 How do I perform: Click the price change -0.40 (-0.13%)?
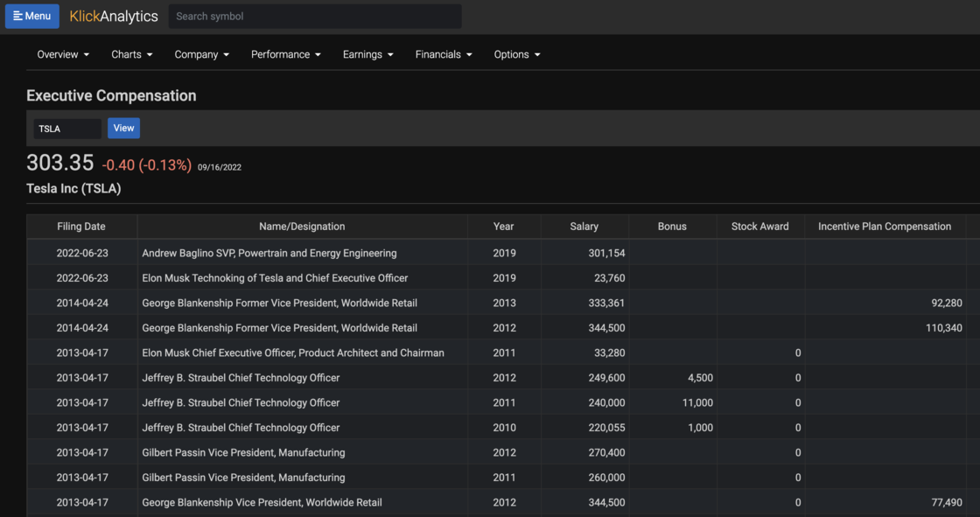pyautogui.click(x=147, y=165)
